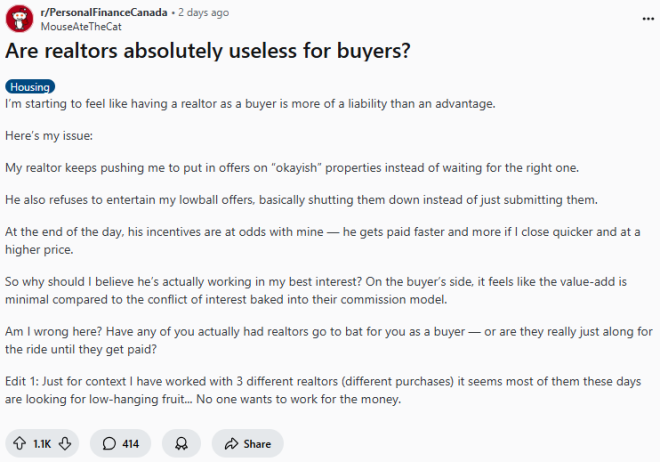Click the Housing flair tag
660x462 pixels.
30,87
